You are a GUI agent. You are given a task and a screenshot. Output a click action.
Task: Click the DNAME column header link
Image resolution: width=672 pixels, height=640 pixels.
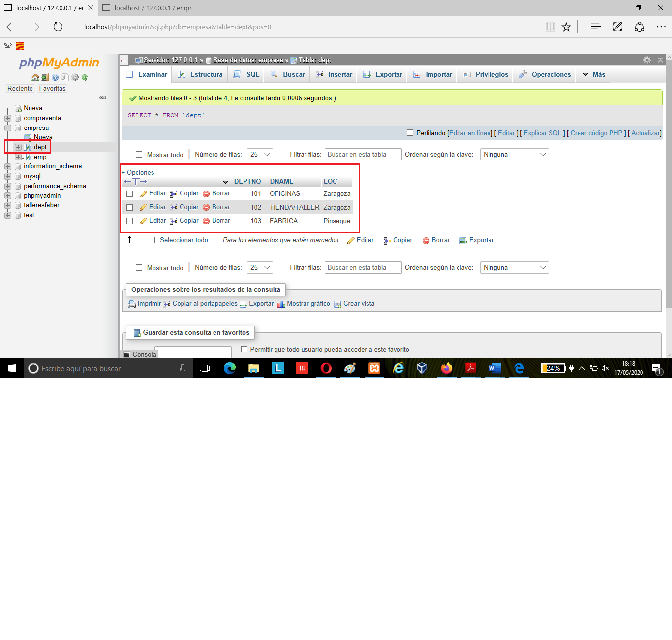(281, 182)
